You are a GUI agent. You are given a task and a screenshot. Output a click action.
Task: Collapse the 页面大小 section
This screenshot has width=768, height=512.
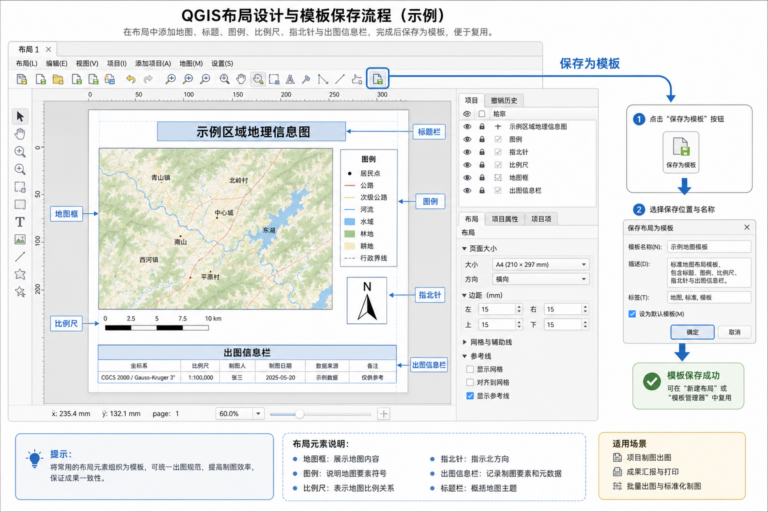pos(464,248)
